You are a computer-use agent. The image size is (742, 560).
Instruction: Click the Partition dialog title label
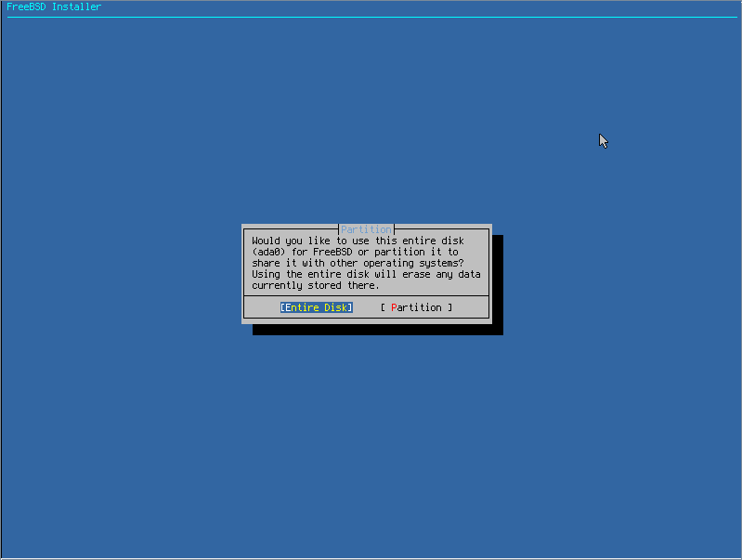point(366,229)
